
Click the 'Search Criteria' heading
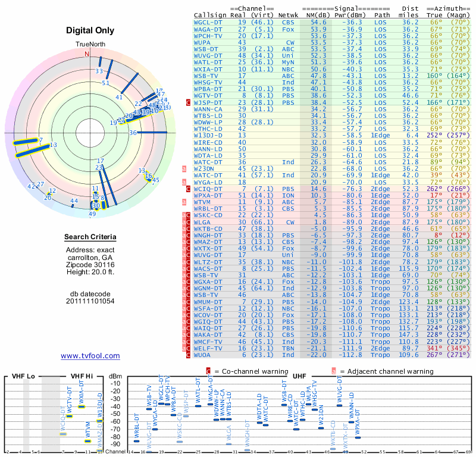(x=90, y=237)
